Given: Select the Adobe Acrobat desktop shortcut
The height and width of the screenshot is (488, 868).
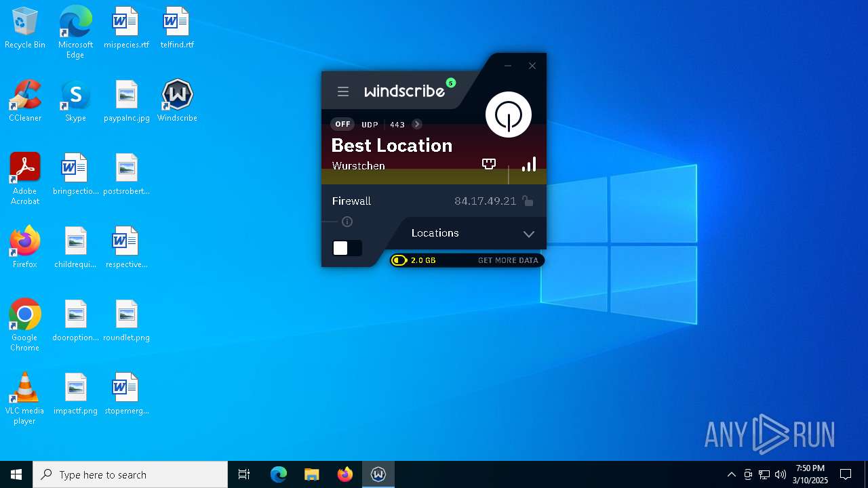Looking at the screenshot, I should 25,179.
